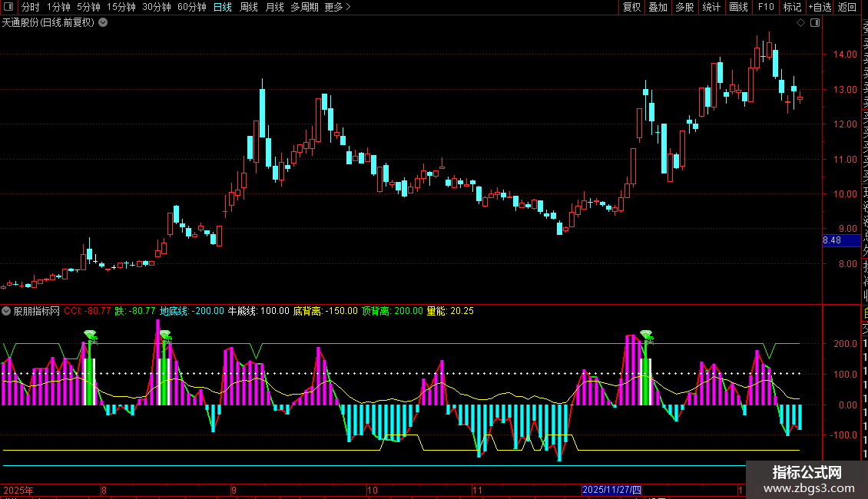
Task: Open the 多周期 multi-period view
Action: pos(304,7)
